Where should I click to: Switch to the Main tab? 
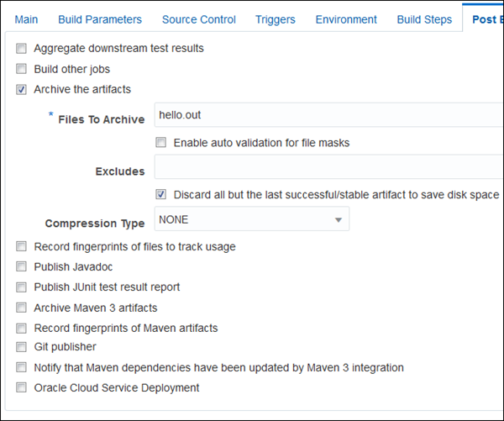click(x=26, y=19)
